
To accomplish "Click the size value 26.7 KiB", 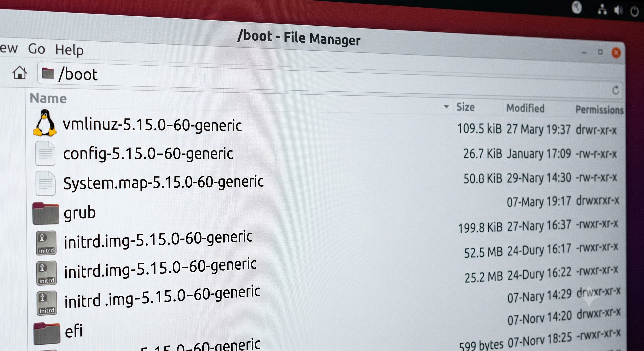I will tap(483, 154).
